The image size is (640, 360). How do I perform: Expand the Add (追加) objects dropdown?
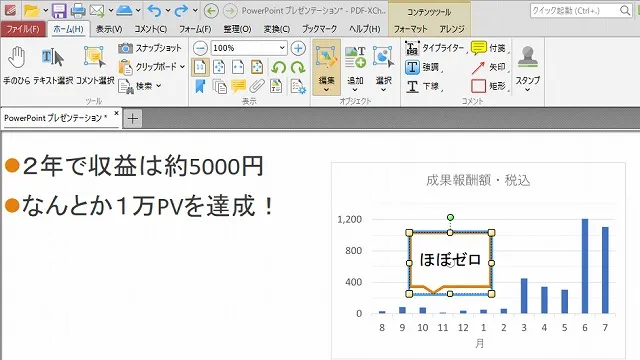coord(355,90)
